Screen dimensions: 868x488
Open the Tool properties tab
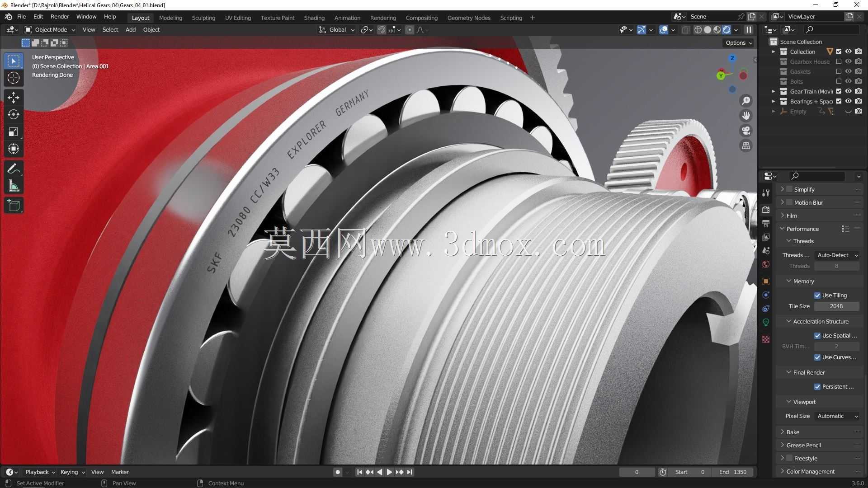tap(766, 193)
